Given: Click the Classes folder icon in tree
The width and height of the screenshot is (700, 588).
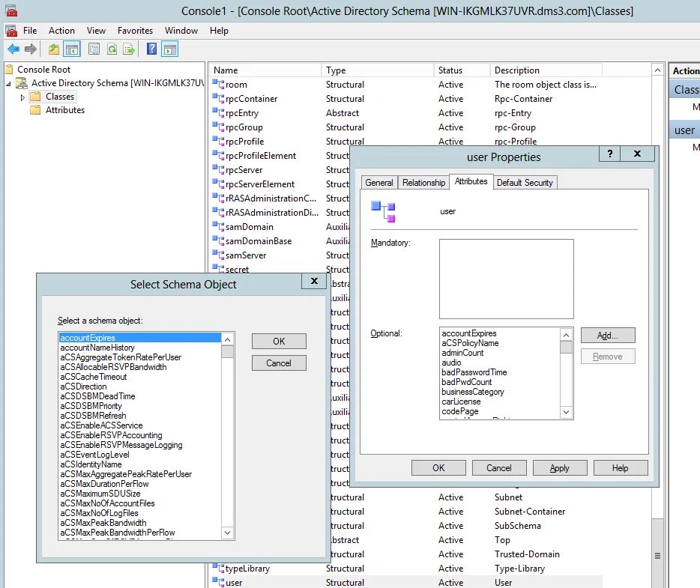Looking at the screenshot, I should pos(35,97).
